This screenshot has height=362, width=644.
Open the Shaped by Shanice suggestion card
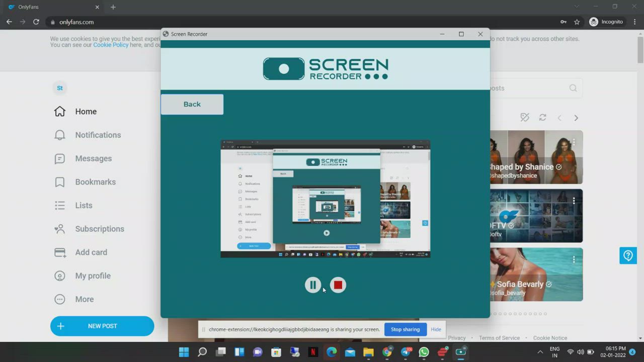(536, 157)
